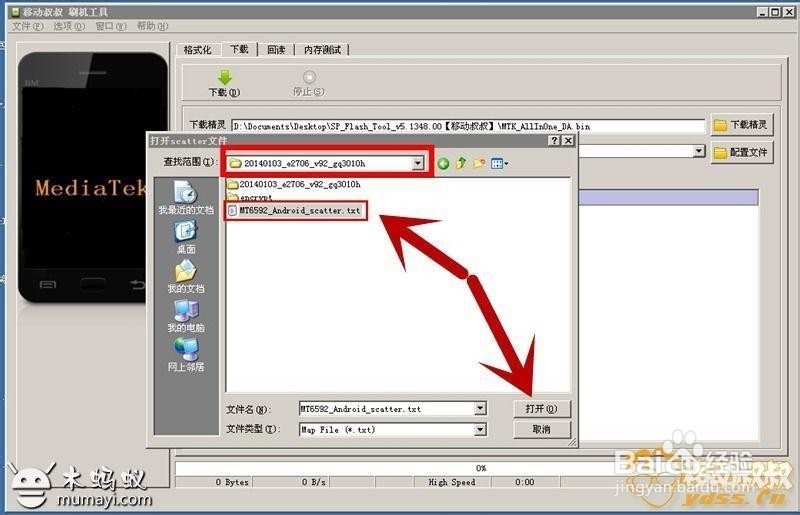Open Network Places (网上邻居) shortcut
Viewport: 800px width, 515px height.
click(x=186, y=355)
